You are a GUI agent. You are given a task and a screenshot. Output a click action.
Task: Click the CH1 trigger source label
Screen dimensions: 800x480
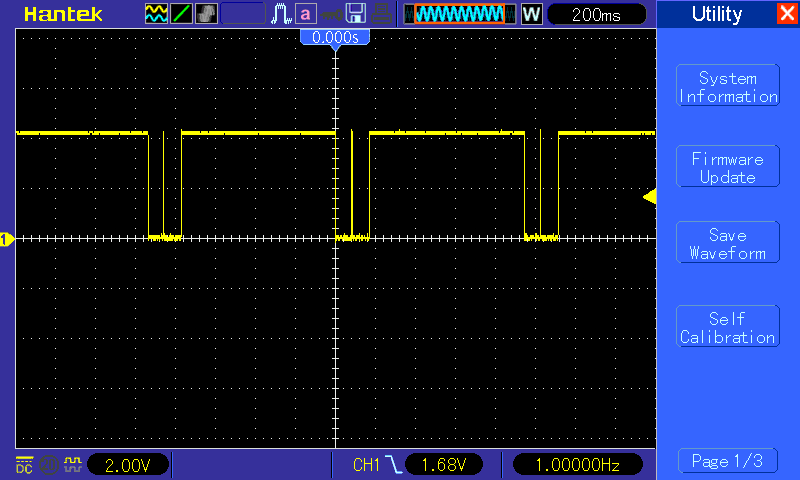[x=366, y=465]
